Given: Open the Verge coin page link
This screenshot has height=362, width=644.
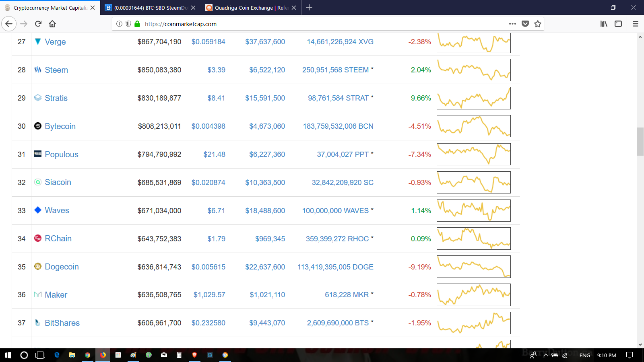Looking at the screenshot, I should point(55,42).
